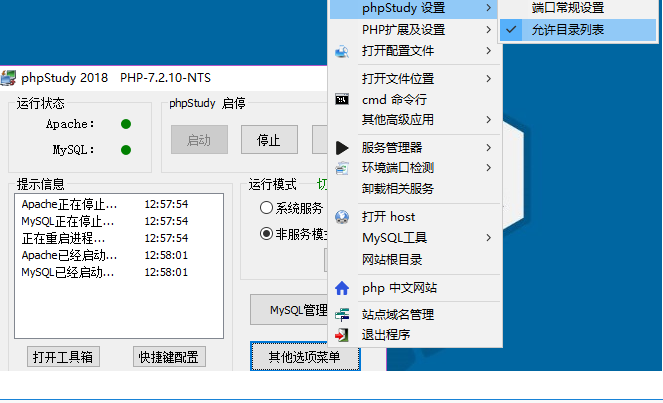Image resolution: width=663 pixels, height=403 pixels.
Task: Click the MySQL正在停止 log line
Action: pos(104,221)
